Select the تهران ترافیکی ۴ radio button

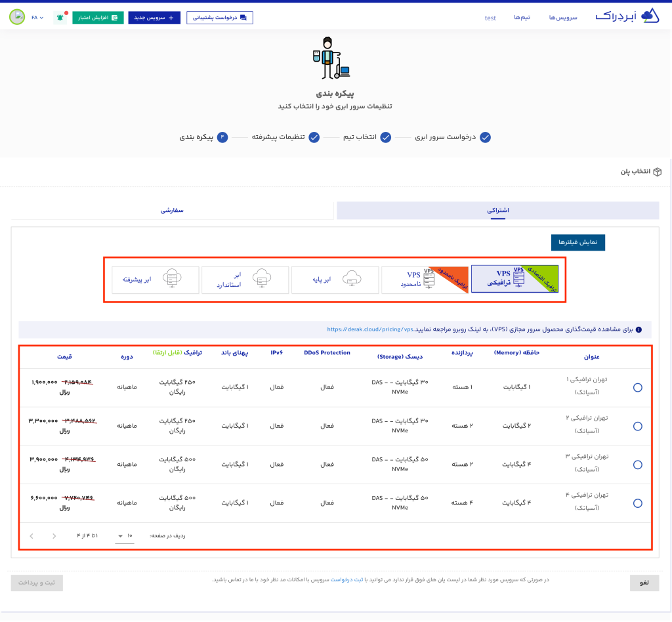pos(637,503)
